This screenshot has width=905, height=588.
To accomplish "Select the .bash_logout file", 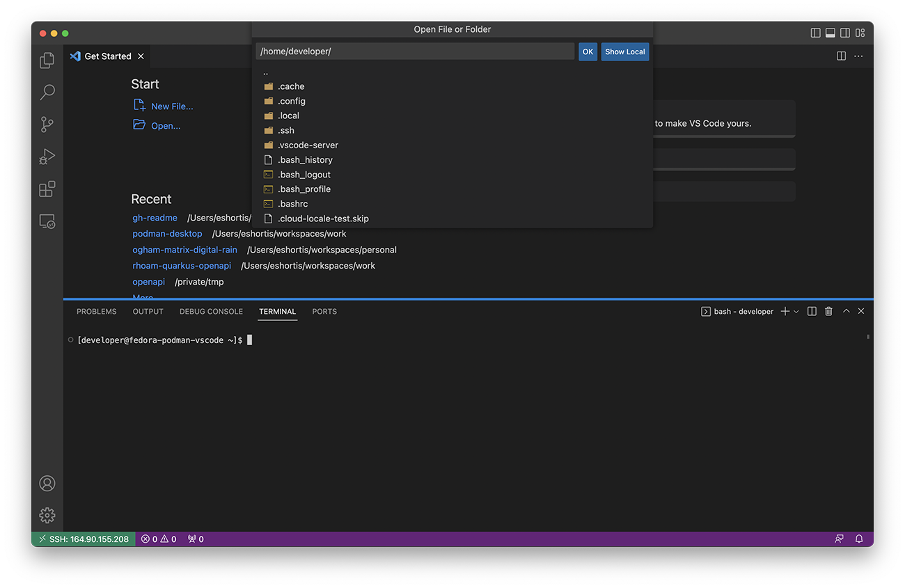I will point(452,175).
